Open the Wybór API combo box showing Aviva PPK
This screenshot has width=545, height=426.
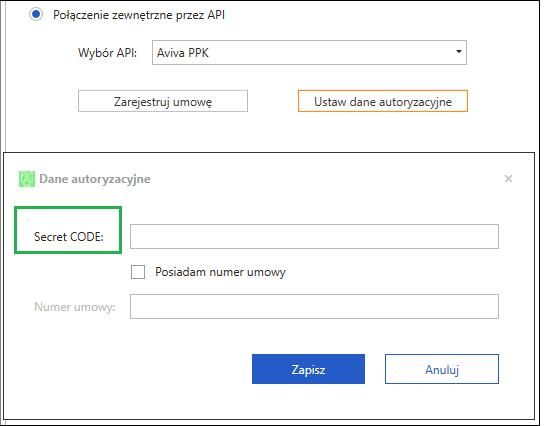309,52
